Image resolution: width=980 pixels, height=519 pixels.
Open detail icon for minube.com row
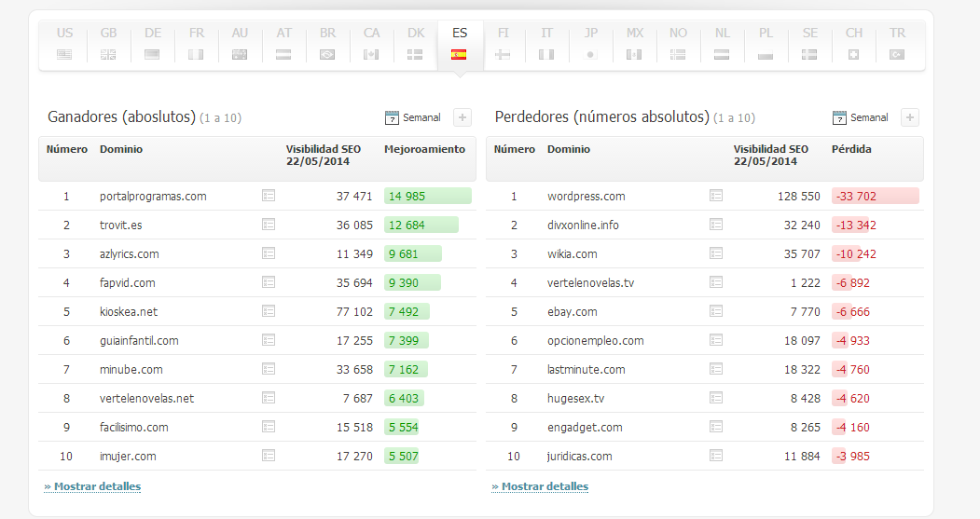[269, 369]
